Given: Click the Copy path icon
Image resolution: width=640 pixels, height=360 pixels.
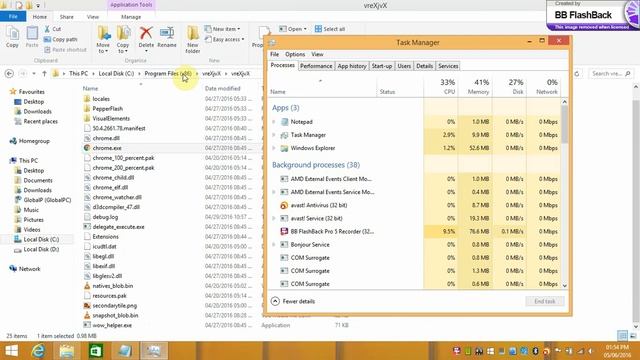Looking at the screenshot, I should coord(47,40).
